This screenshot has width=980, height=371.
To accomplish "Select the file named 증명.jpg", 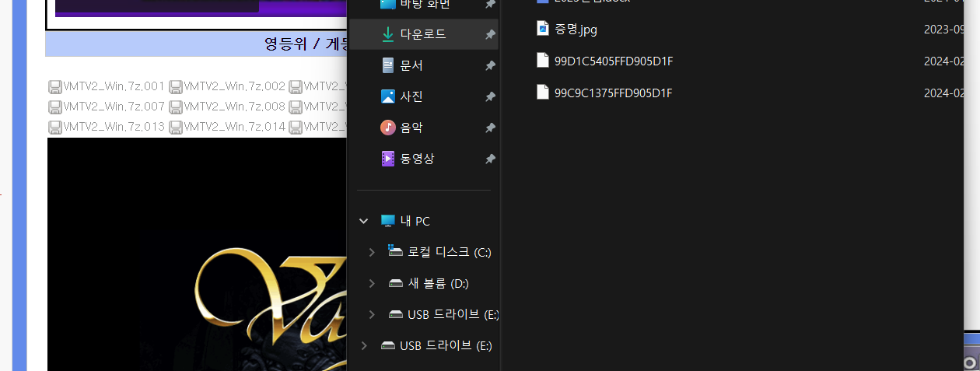I will pos(576,30).
